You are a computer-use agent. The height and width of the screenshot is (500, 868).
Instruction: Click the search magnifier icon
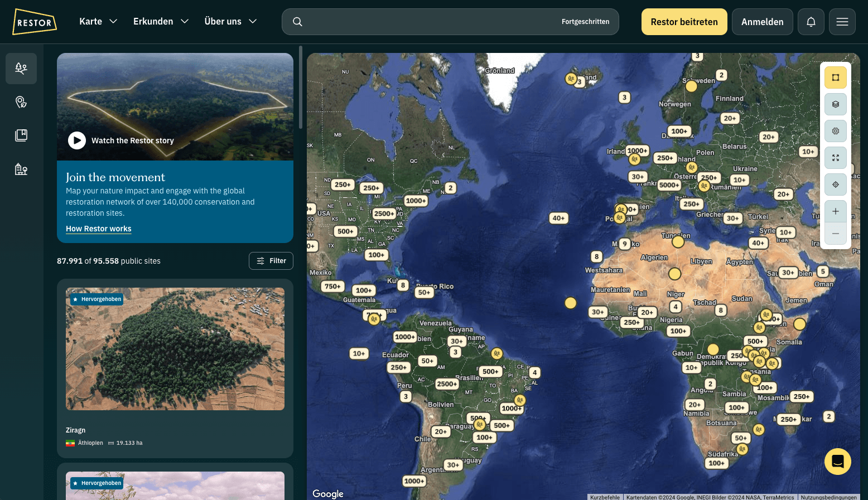tap(297, 22)
